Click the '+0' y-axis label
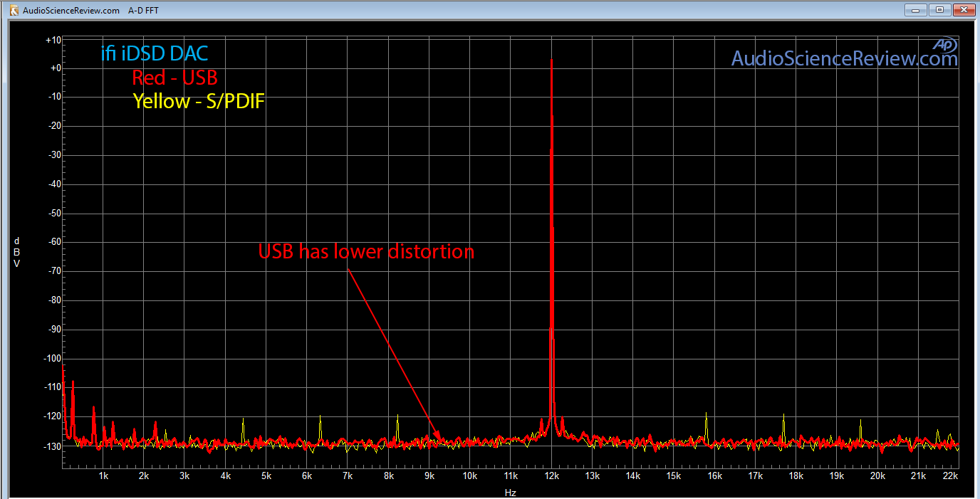980x499 pixels. click(x=55, y=68)
